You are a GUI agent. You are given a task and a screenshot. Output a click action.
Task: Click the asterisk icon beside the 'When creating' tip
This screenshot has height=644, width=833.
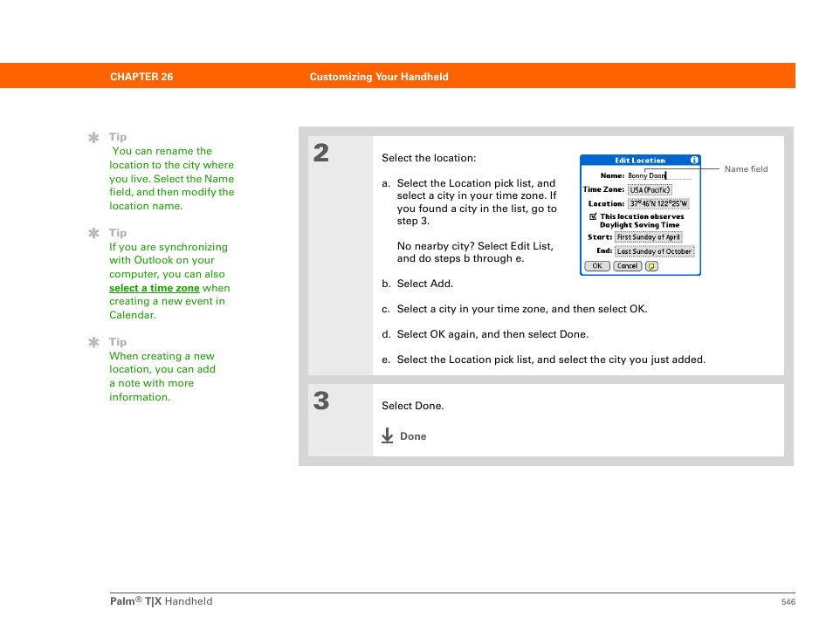[x=93, y=342]
